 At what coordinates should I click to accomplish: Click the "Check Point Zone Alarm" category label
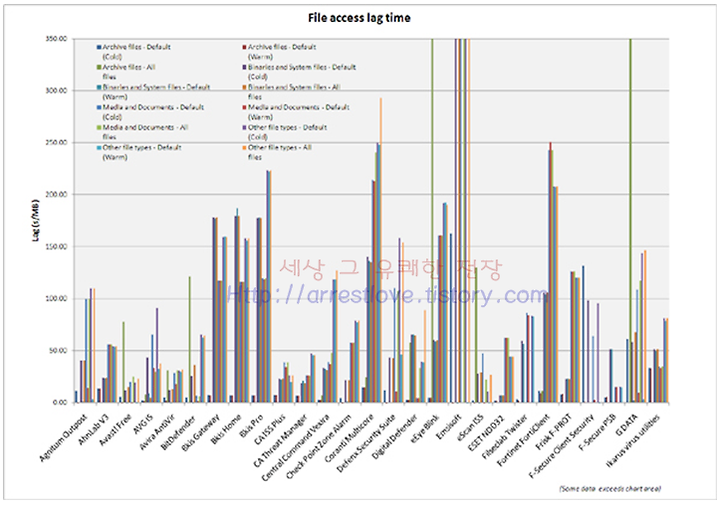(x=320, y=446)
